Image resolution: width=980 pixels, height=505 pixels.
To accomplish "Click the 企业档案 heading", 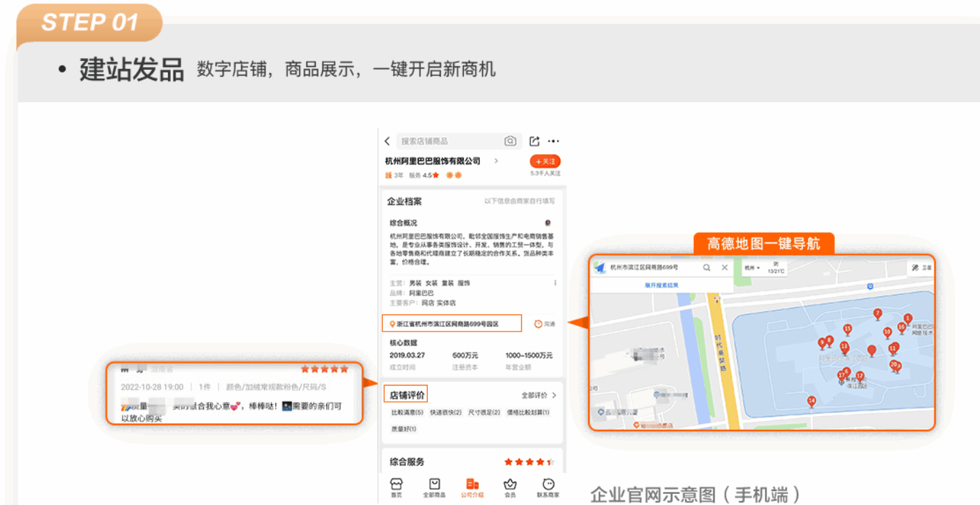I will [x=404, y=202].
